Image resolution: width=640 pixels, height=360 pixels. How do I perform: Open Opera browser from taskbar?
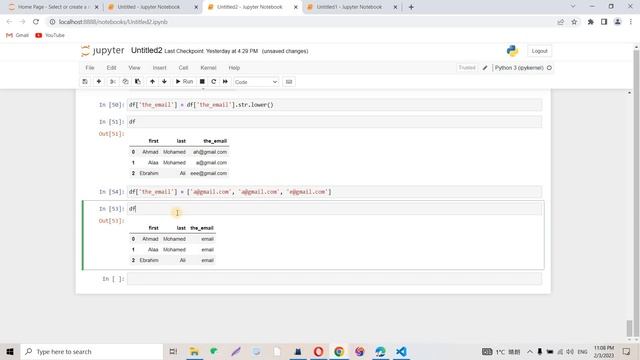[319, 351]
